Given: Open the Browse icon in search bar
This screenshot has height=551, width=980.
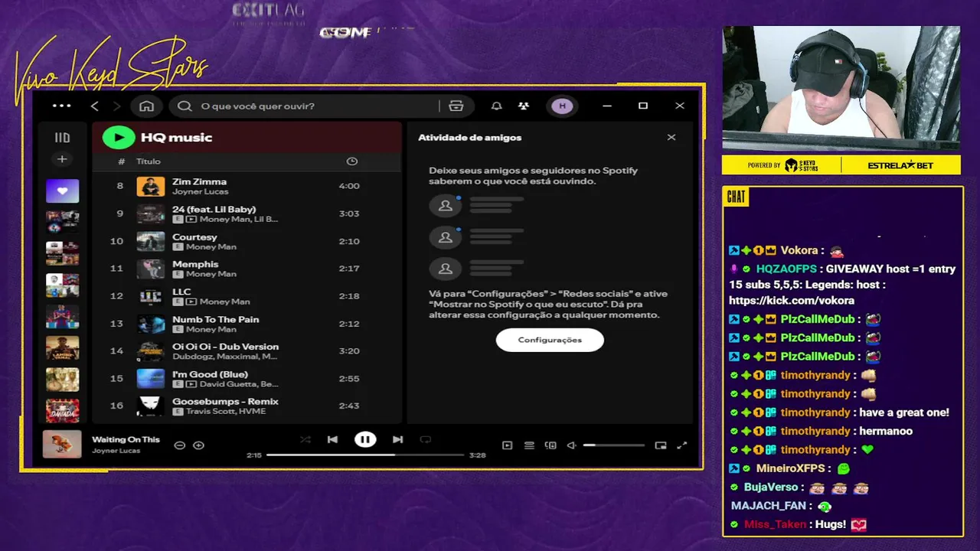Looking at the screenshot, I should [456, 106].
